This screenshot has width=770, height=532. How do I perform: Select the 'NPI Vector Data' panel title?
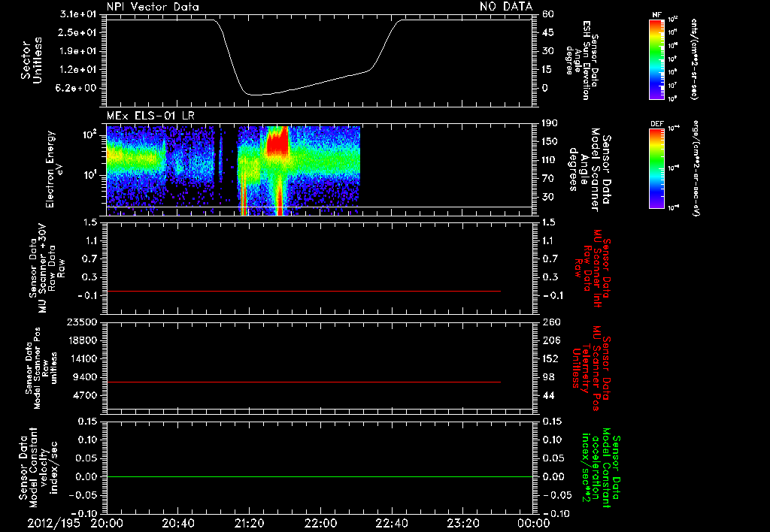pyautogui.click(x=153, y=7)
